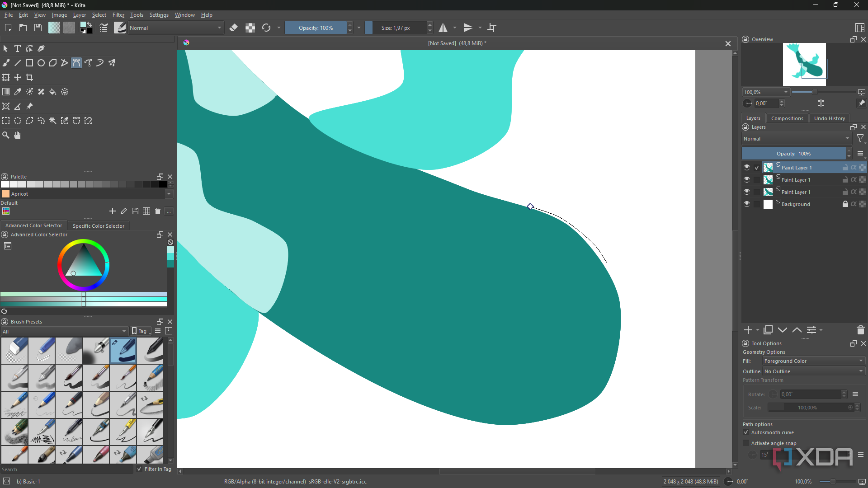868x488 pixels.
Task: Select the Gradient tool
Action: [x=6, y=92]
